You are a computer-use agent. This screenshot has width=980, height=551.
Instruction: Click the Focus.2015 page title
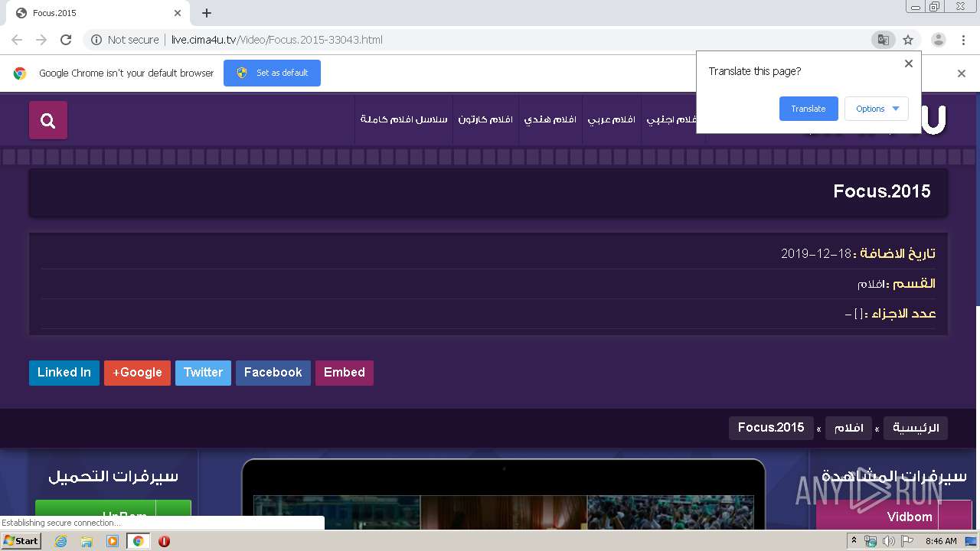[882, 191]
